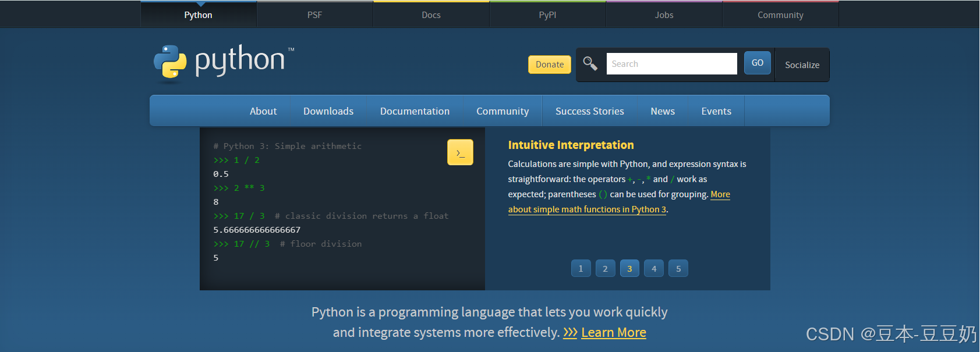Click the '# floor division' comment
The width and height of the screenshot is (980, 352).
[x=321, y=244]
